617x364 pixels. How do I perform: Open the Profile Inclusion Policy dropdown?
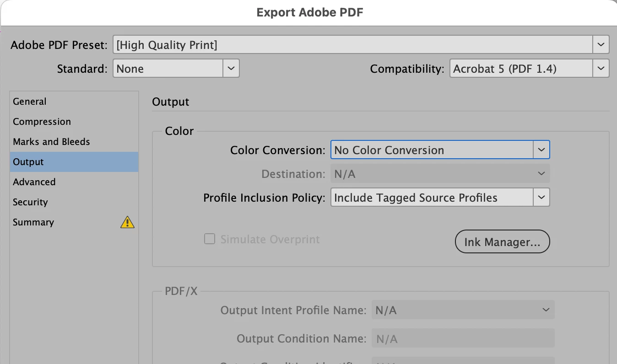[x=541, y=198]
